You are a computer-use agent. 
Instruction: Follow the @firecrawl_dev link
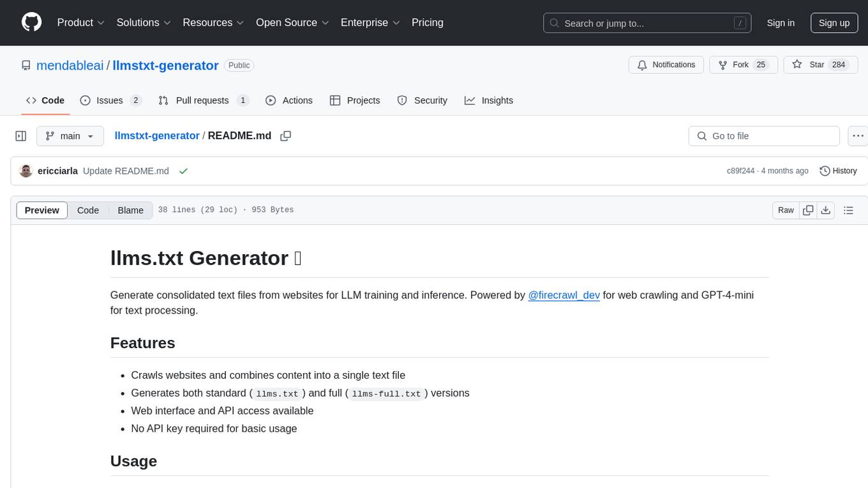(564, 295)
